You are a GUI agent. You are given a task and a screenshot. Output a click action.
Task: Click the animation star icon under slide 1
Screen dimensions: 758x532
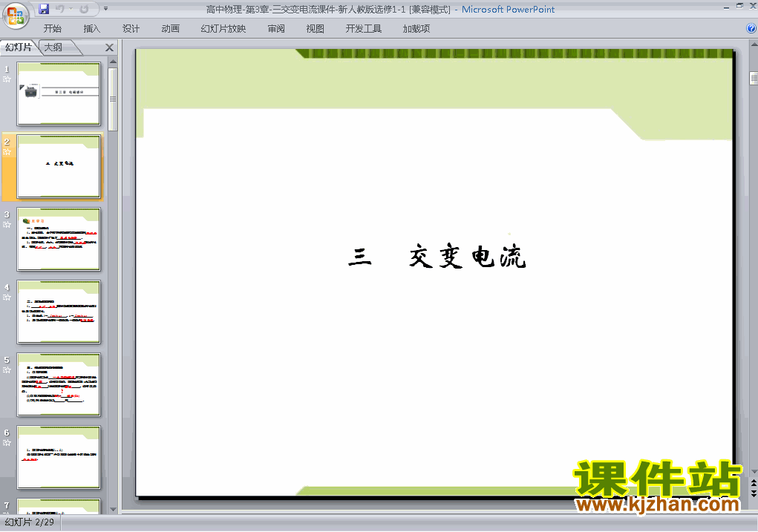pos(7,79)
